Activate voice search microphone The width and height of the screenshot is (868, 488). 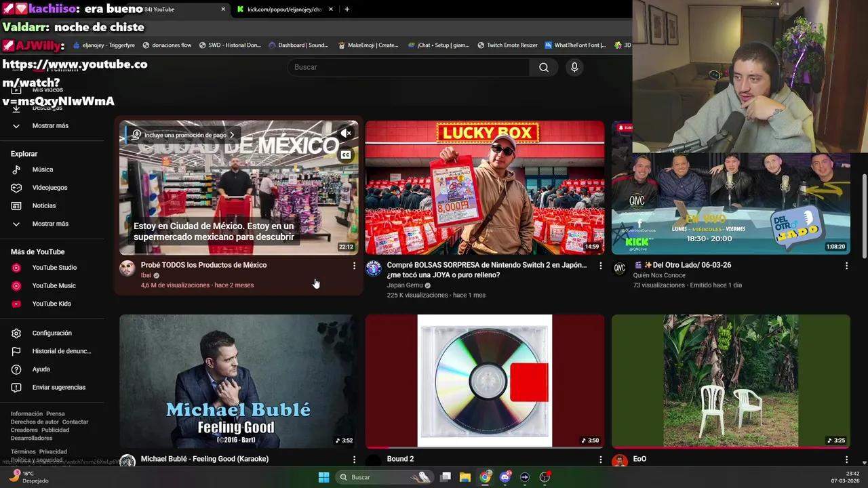(574, 67)
